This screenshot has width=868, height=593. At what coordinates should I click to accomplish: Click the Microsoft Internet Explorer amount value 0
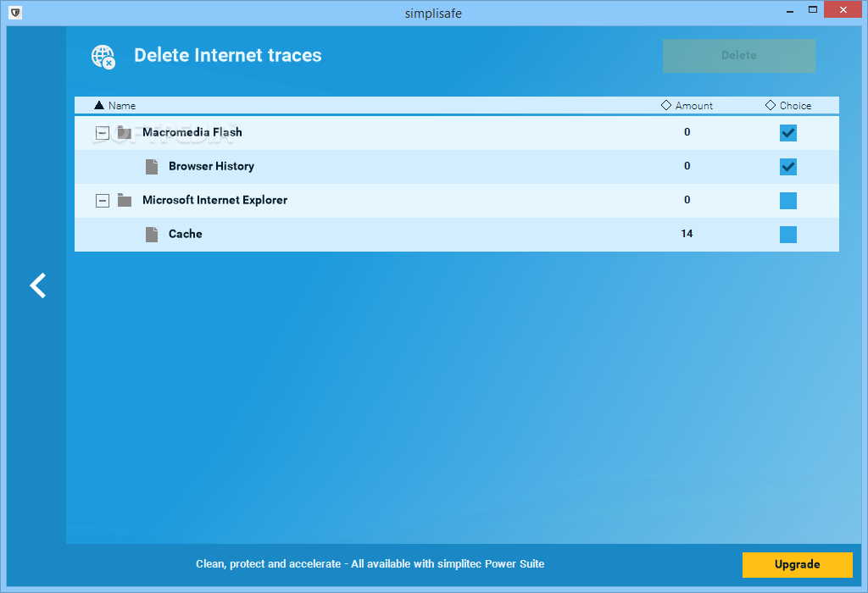point(687,200)
